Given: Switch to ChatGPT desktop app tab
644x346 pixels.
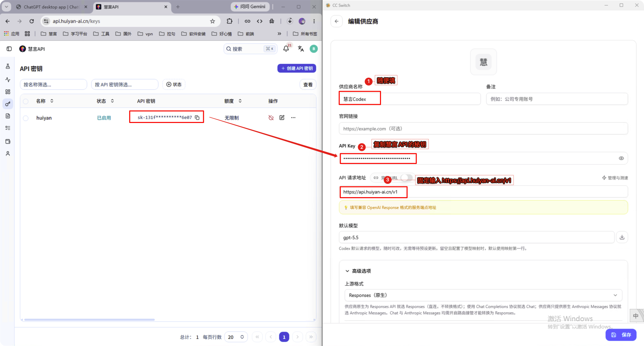Looking at the screenshot, I should point(51,7).
